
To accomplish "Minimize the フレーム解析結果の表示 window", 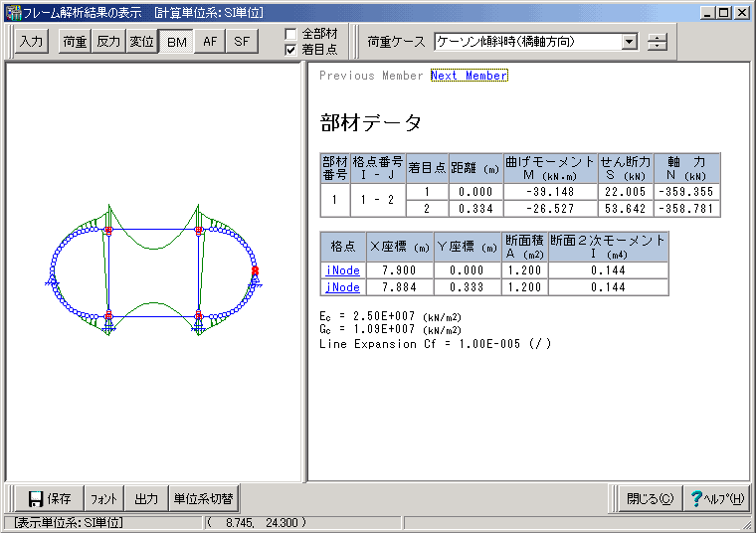I will point(707,13).
